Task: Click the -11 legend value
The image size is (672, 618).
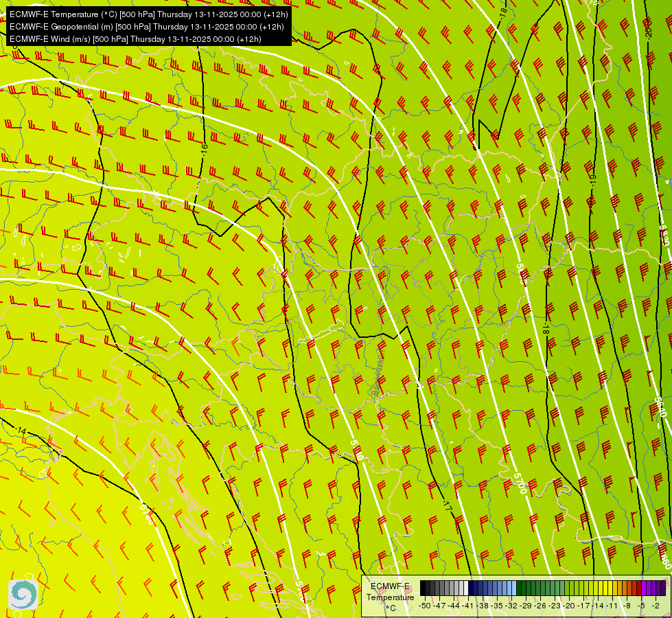Action: 612,606
